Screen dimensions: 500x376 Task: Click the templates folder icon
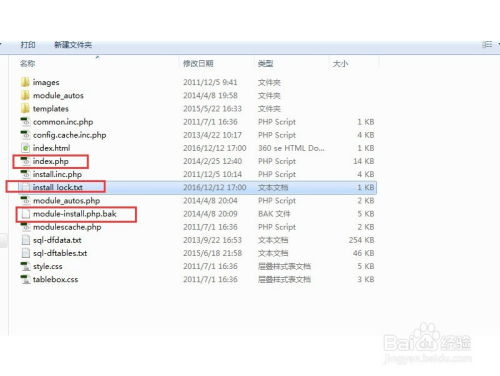(x=25, y=108)
